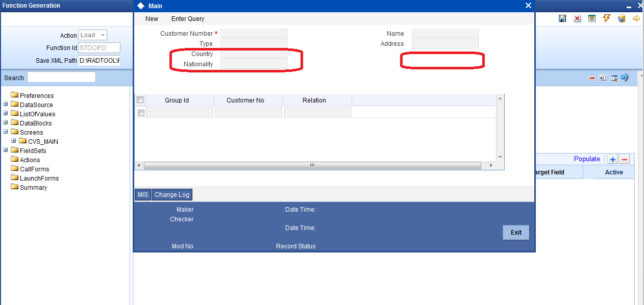Click the CallForms folder icon
The image size is (644, 305).
tap(15, 169)
